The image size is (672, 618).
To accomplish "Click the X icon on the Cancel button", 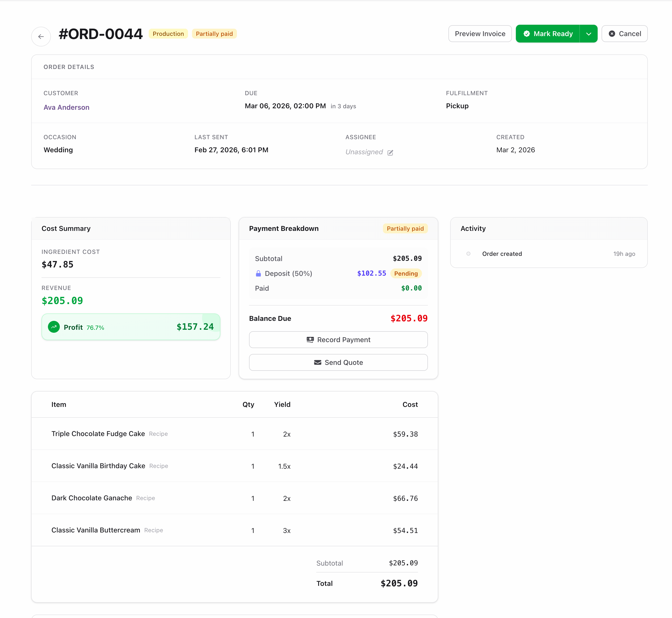I will [612, 33].
